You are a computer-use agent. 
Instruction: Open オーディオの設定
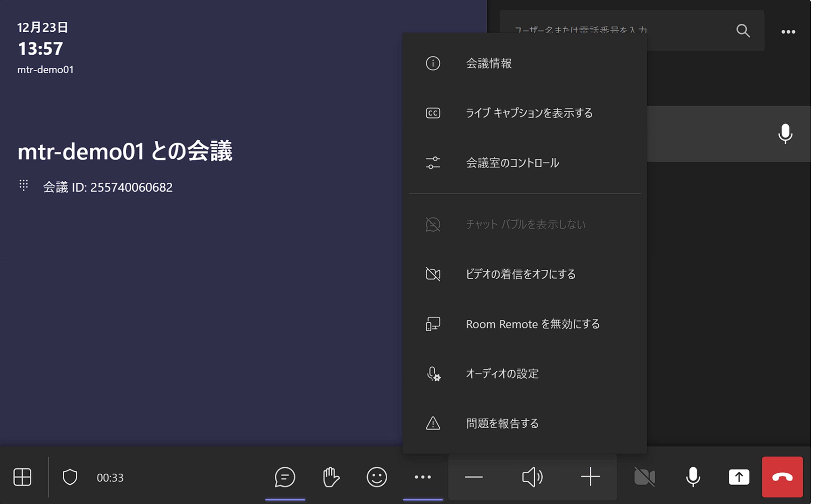524,373
